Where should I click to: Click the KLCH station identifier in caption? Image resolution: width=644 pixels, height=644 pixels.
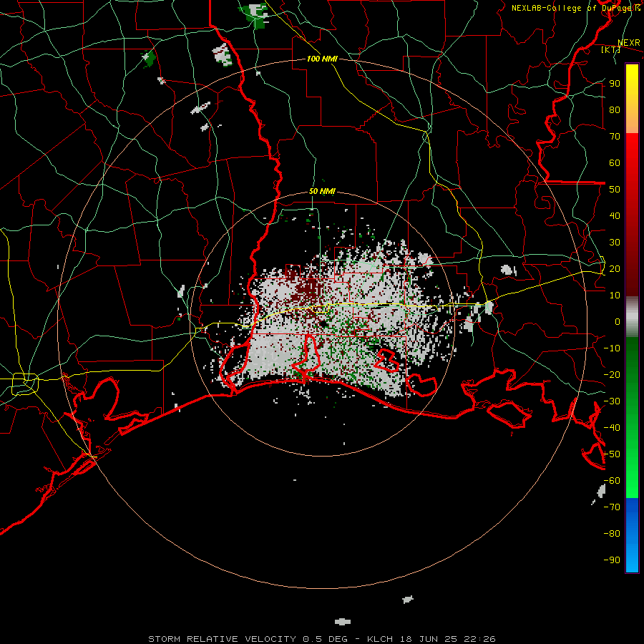click(379, 639)
